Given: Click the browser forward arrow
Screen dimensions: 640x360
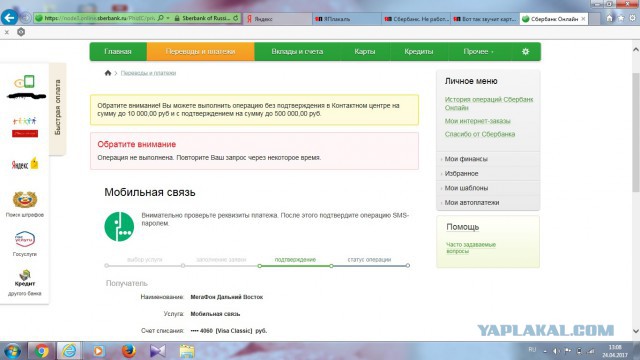Looking at the screenshot, I should tap(26, 18).
